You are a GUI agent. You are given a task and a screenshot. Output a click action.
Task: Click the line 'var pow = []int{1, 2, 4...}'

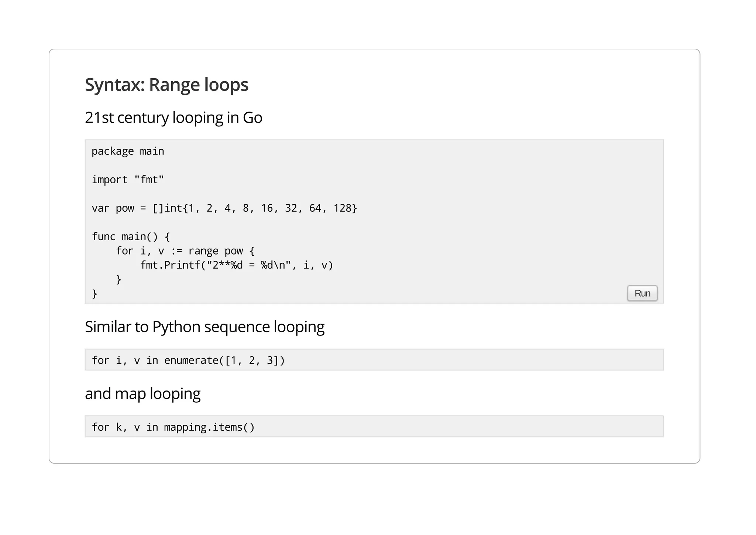coord(224,208)
